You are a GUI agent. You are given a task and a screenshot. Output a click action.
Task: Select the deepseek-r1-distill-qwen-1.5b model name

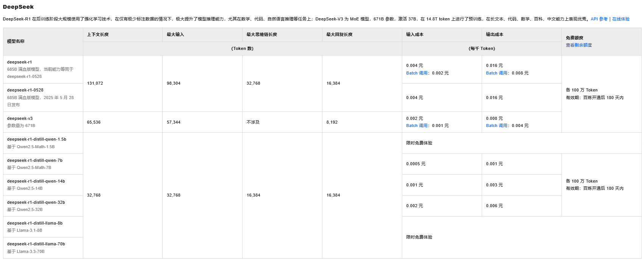point(37,139)
